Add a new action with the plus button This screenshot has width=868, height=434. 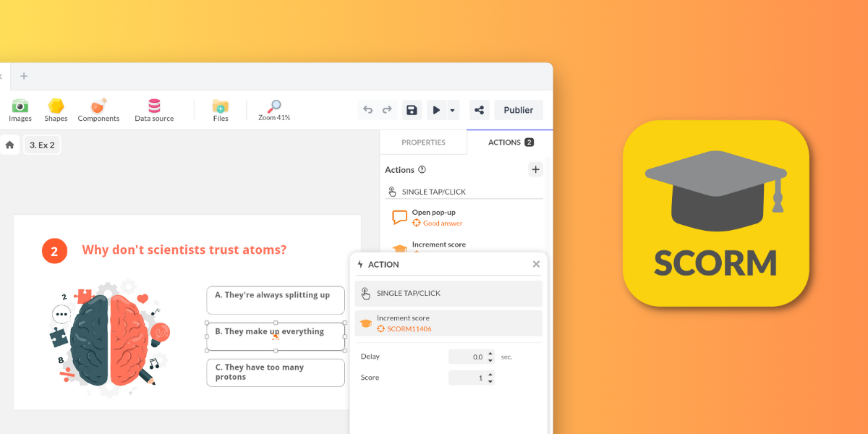[535, 169]
